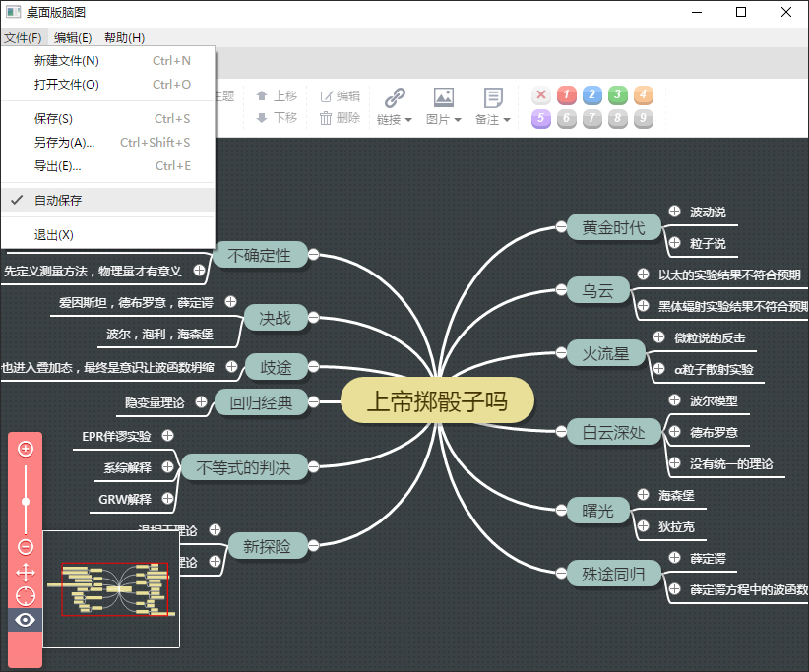Open the 备注 notes dropdown
This screenshot has width=809, height=672.
pos(491,106)
